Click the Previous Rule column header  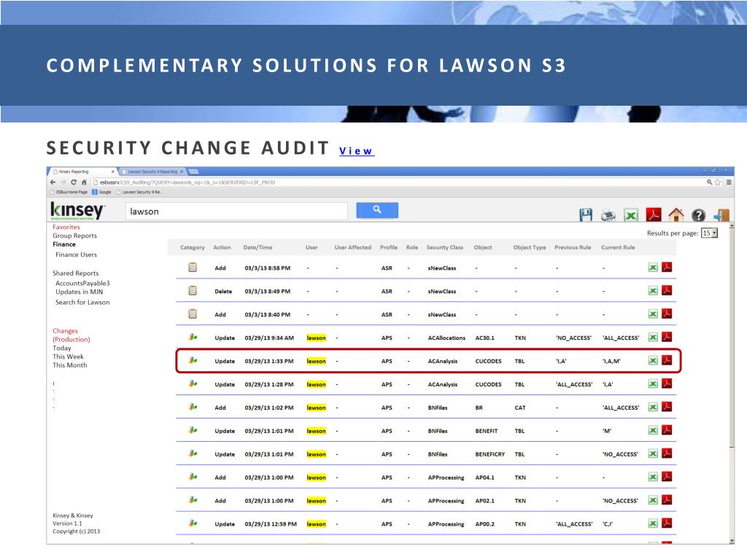pos(573,248)
